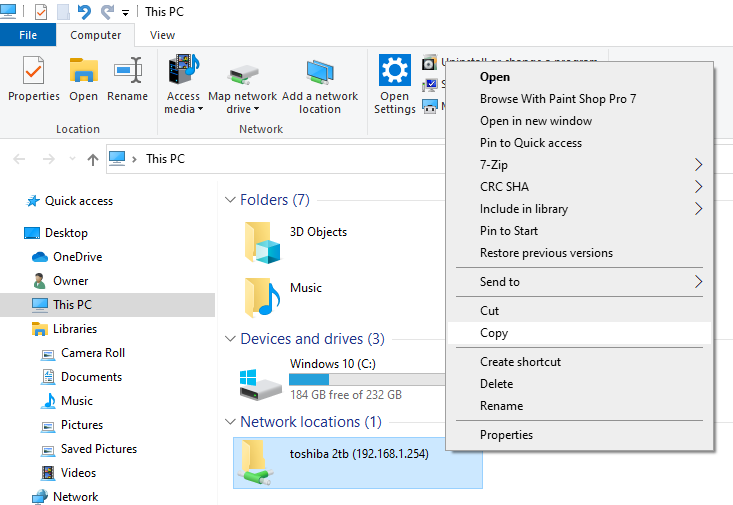Open the File ribbon tab
The width and height of the screenshot is (733, 505).
click(x=28, y=35)
